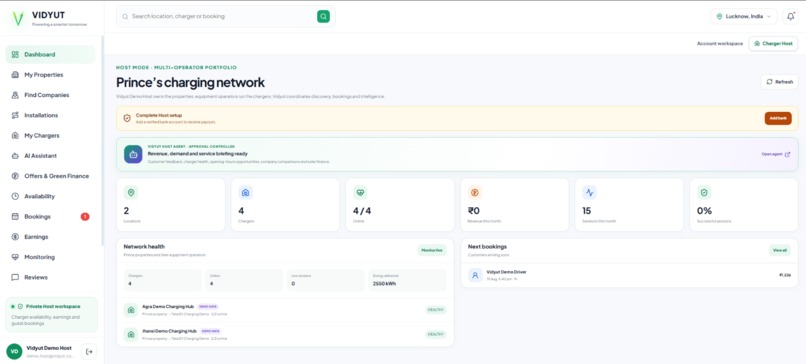Click the sidebar vertical scrollbar
Image resolution: width=806 pixels, height=364 pixels.
102,141
